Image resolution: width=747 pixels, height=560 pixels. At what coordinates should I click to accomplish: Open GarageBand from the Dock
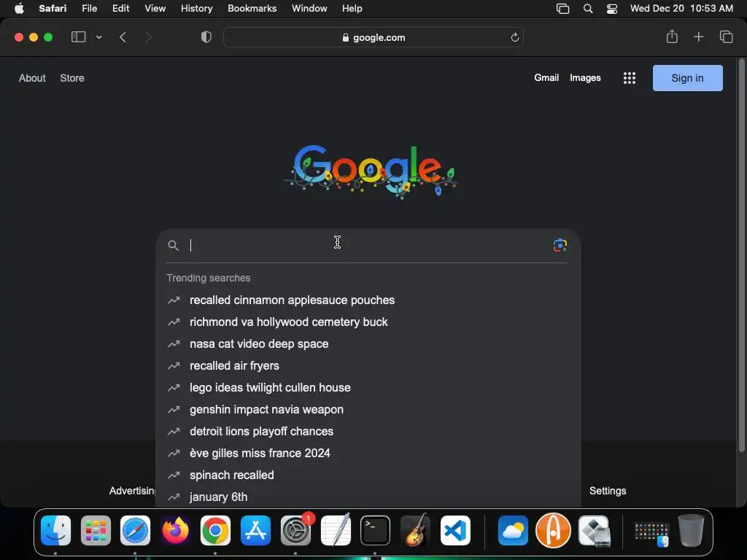click(415, 530)
